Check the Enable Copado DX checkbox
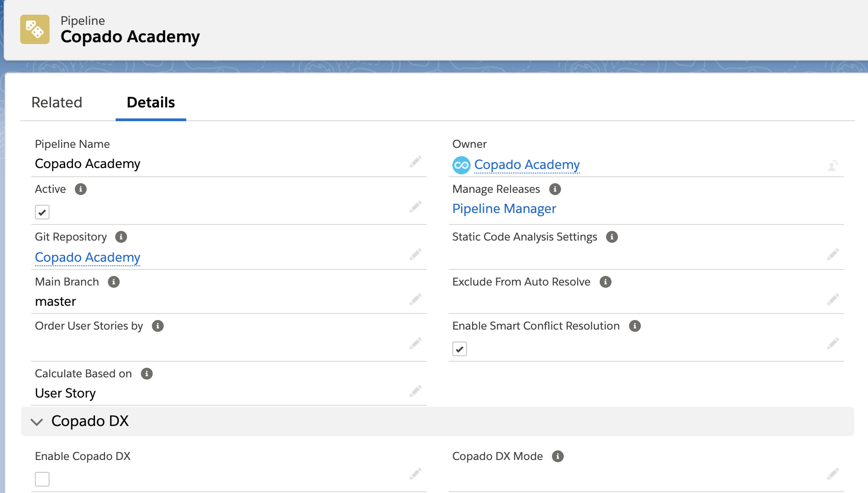Viewport: 868px width, 493px height. coord(42,479)
